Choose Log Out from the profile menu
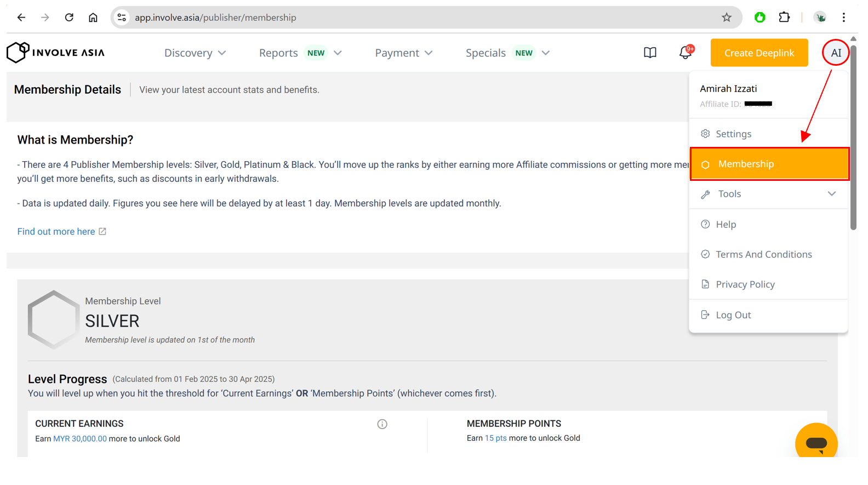Screen dimensions: 868x485 click(x=768, y=315)
